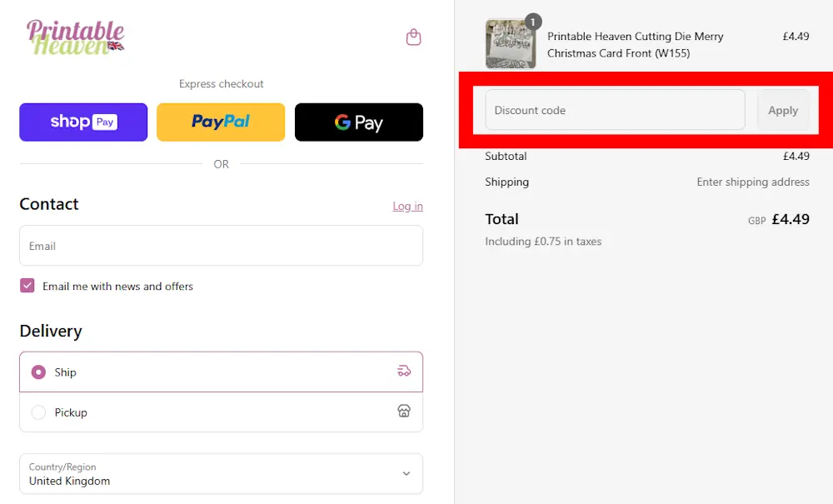Click the Printable Heaven logo
The height and width of the screenshot is (504, 833).
tap(76, 37)
